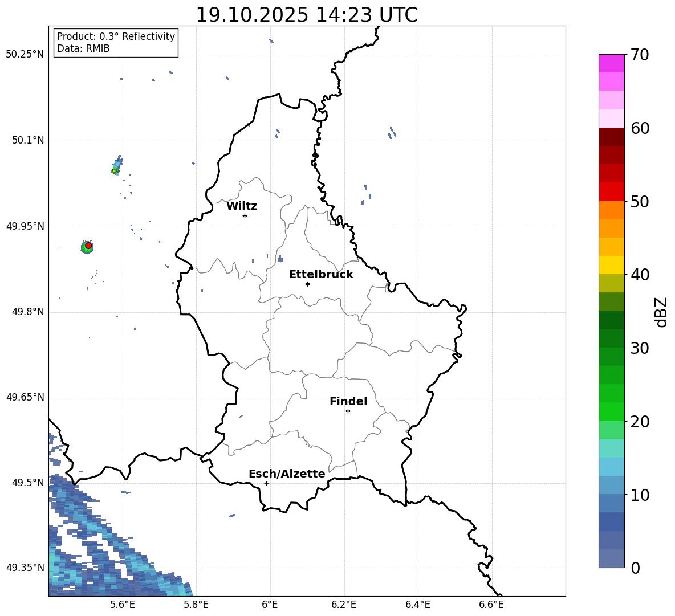Click the Product: 0.3° Reflectivity label
675x616 pixels.
116,36
